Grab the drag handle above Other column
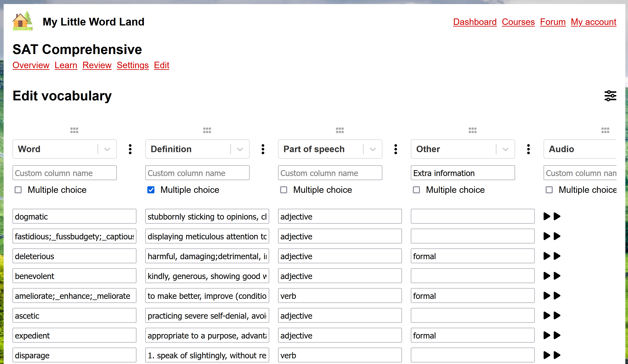The image size is (628, 364). pyautogui.click(x=473, y=130)
